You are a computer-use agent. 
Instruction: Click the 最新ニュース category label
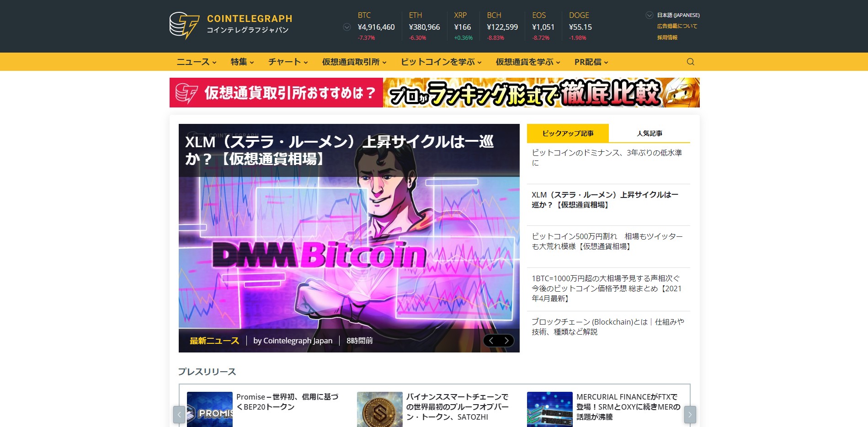tap(214, 341)
